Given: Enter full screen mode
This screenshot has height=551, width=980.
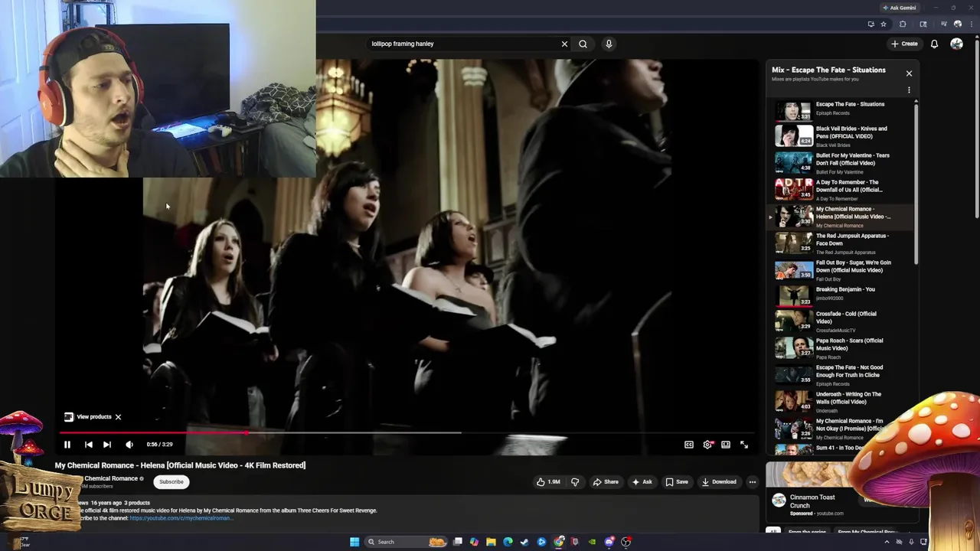Looking at the screenshot, I should (x=744, y=445).
